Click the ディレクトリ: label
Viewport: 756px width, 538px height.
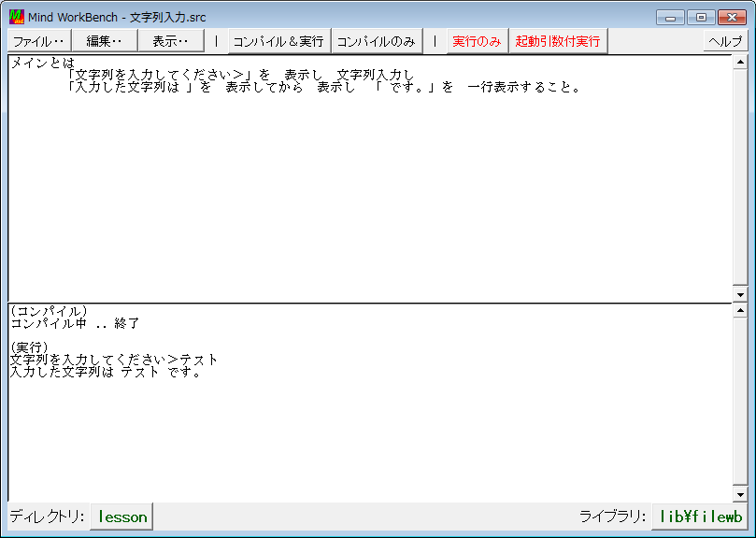[48, 517]
